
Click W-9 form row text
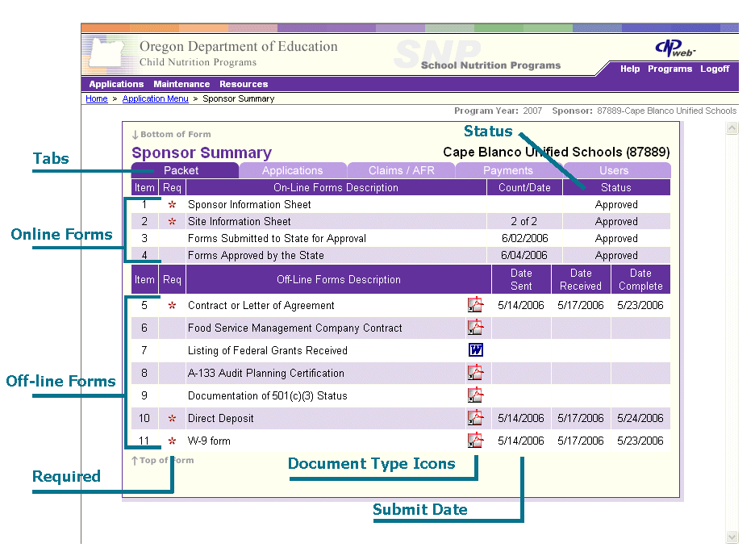click(209, 441)
